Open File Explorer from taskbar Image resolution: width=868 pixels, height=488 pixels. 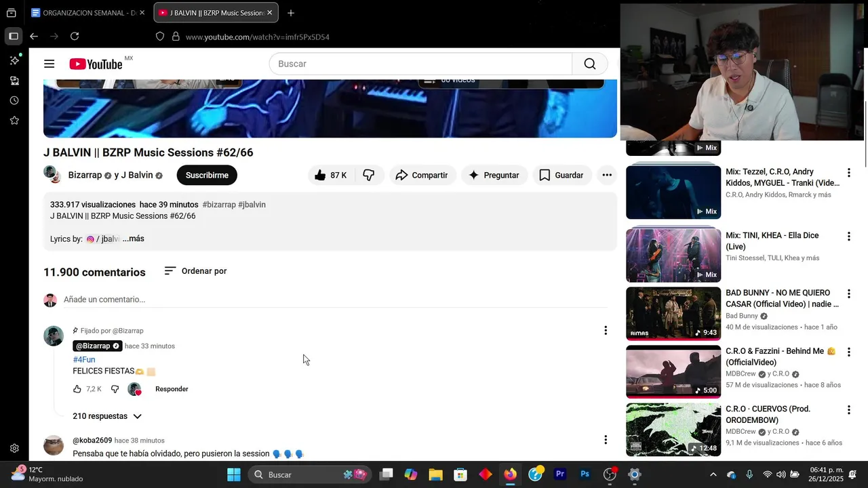pos(435,474)
